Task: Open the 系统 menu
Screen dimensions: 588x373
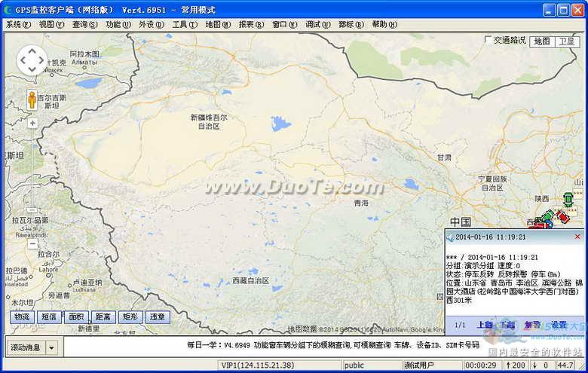Action: tap(18, 24)
